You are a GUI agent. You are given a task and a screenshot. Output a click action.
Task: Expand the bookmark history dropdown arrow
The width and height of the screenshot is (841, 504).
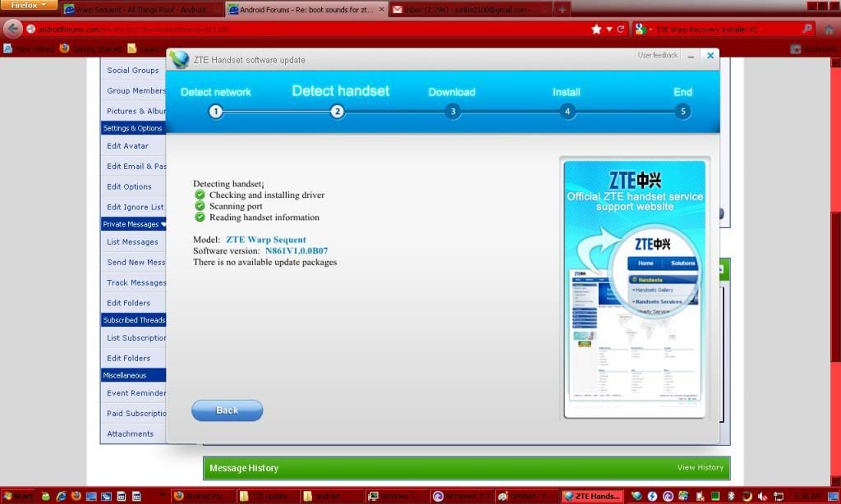click(609, 29)
